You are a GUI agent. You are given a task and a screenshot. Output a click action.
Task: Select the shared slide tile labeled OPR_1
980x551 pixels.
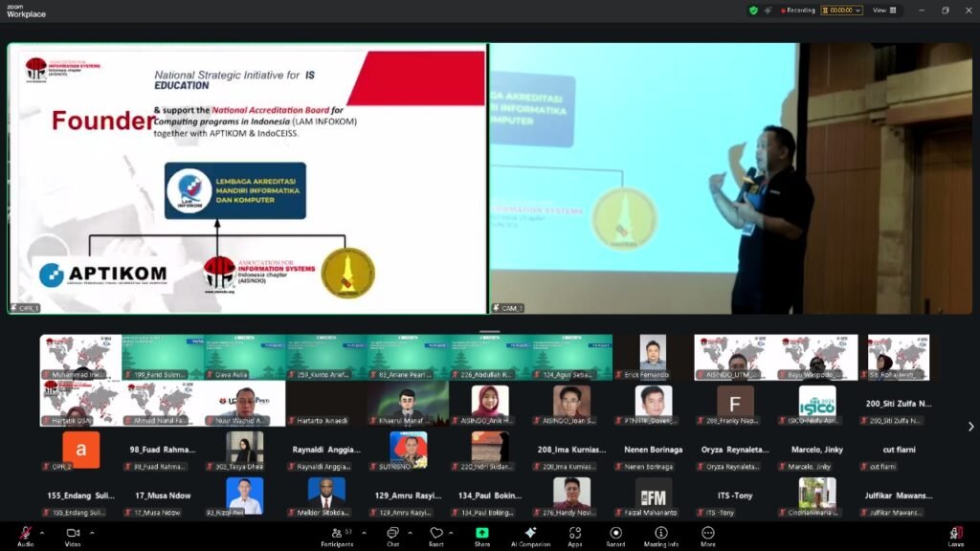[248, 179]
